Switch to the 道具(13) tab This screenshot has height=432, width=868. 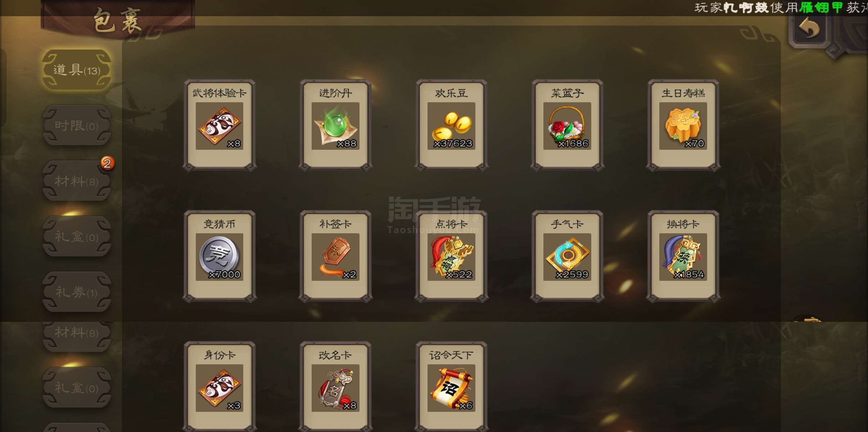(77, 70)
